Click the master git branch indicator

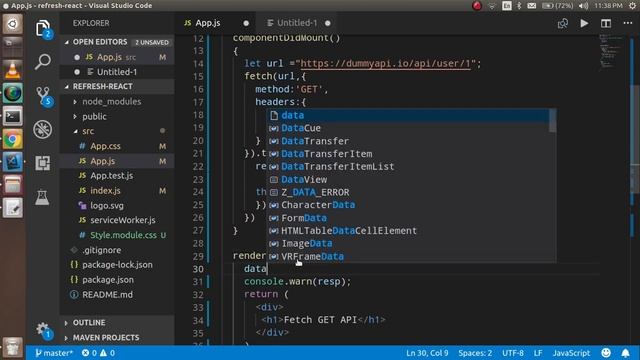[x=54, y=353]
